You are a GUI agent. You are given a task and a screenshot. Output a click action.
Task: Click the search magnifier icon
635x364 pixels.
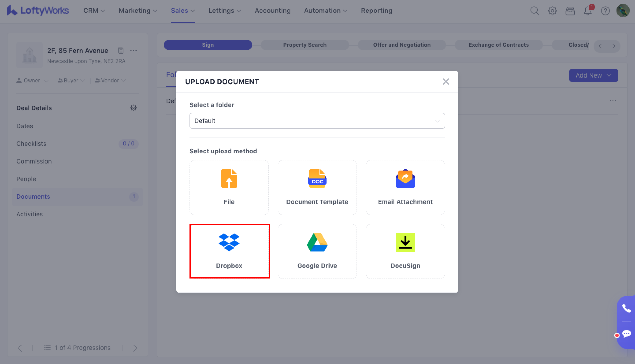point(535,11)
